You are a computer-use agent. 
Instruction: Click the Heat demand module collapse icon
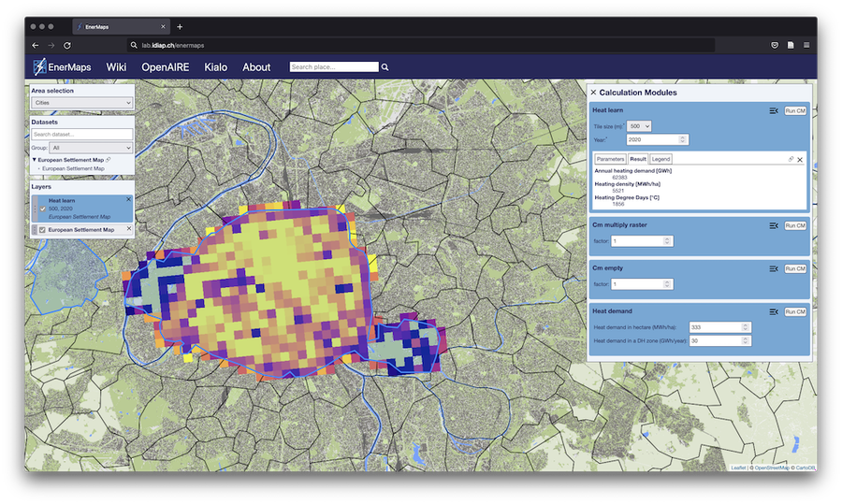774,311
